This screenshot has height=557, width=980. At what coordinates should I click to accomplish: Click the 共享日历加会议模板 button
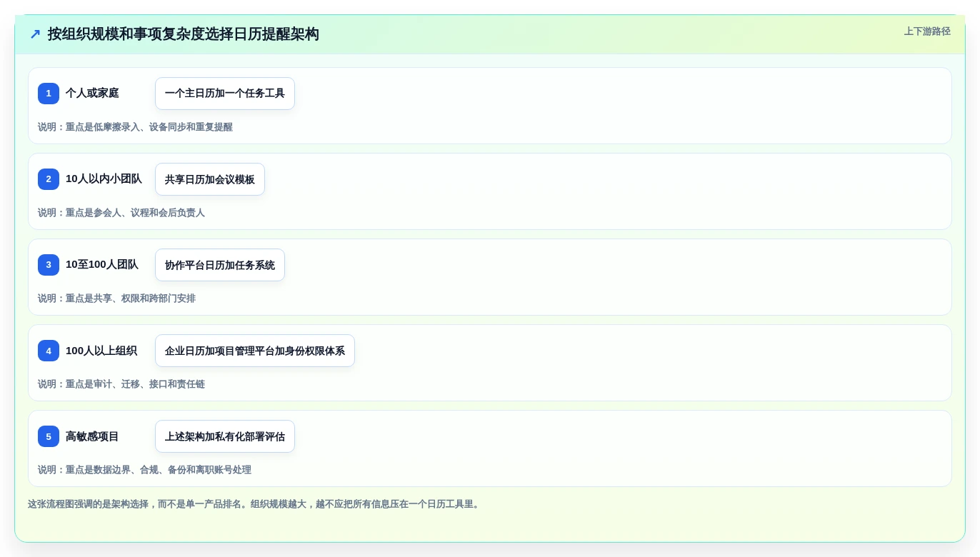[x=210, y=179]
